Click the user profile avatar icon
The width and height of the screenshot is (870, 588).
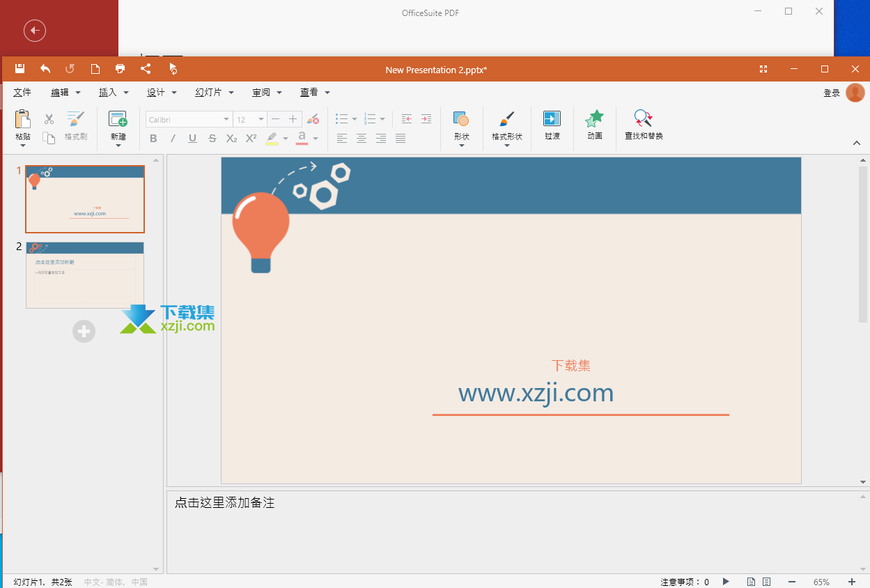tap(855, 93)
